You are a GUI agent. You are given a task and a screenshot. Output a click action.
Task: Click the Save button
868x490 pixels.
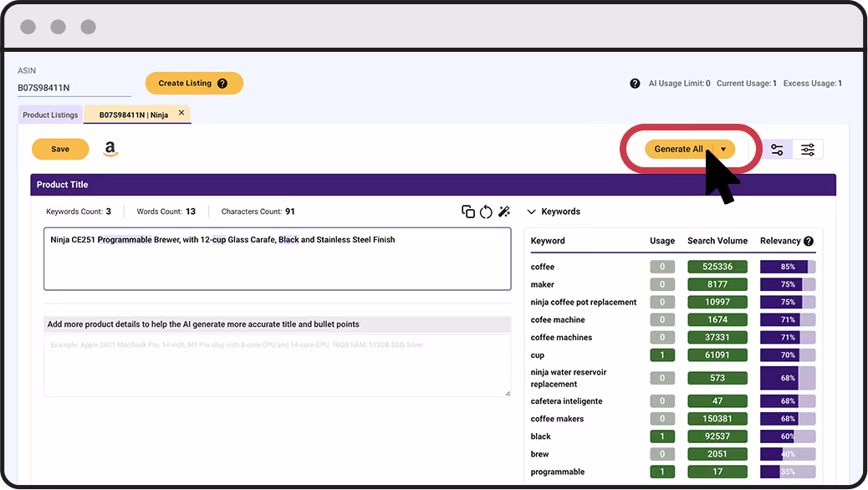60,149
